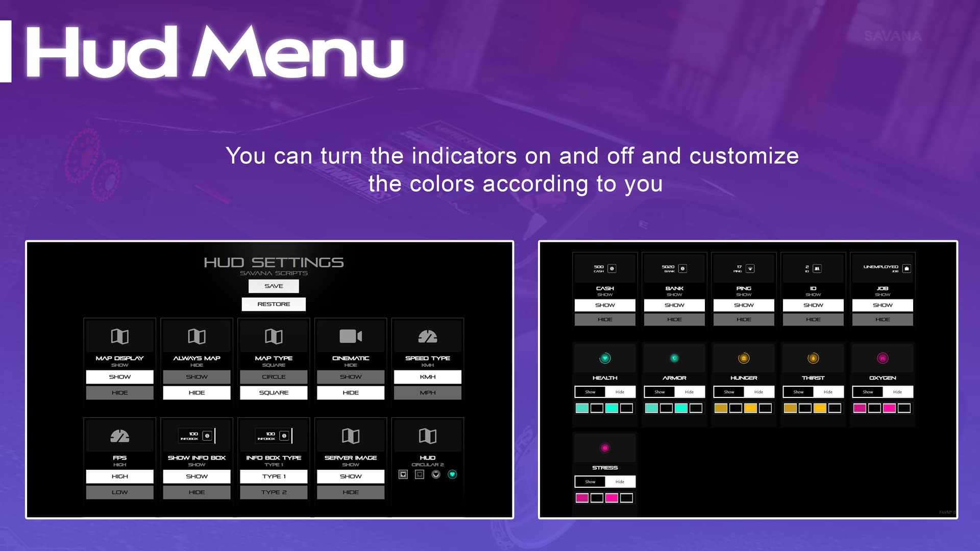Click the Hunger burger indicator icon
980x551 pixels.
(744, 358)
